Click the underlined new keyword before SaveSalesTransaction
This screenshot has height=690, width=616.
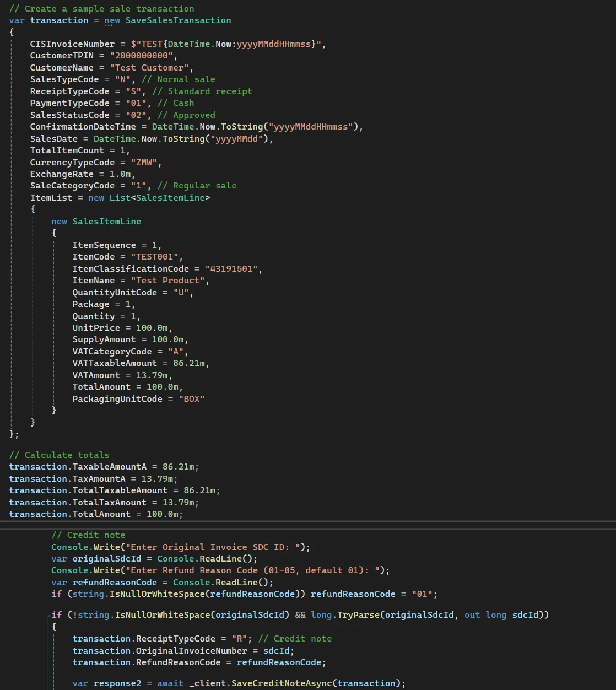tap(112, 20)
